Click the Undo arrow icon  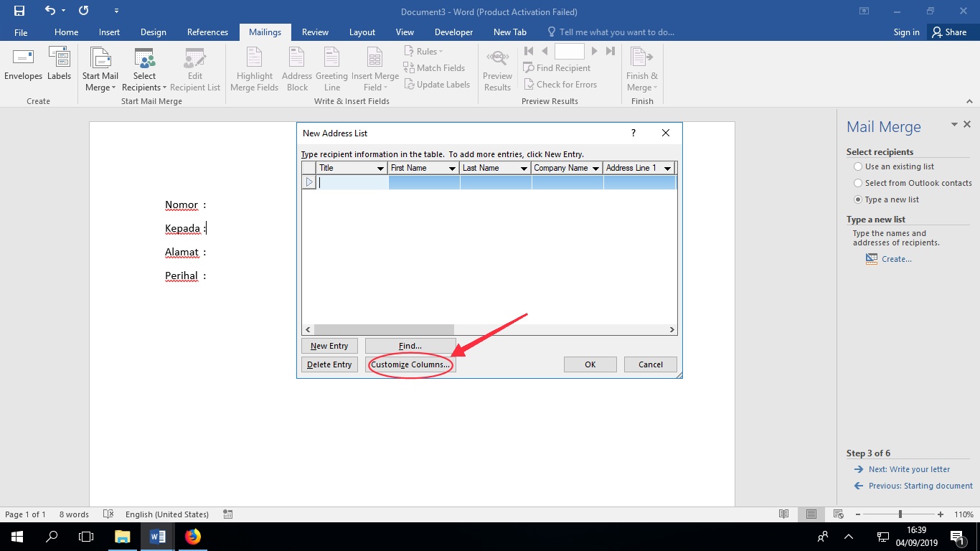50,11
